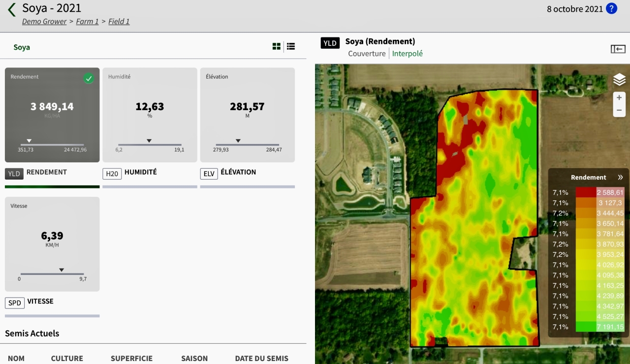Click the YLD tag under Rendement card
The image size is (630, 364).
click(14, 174)
